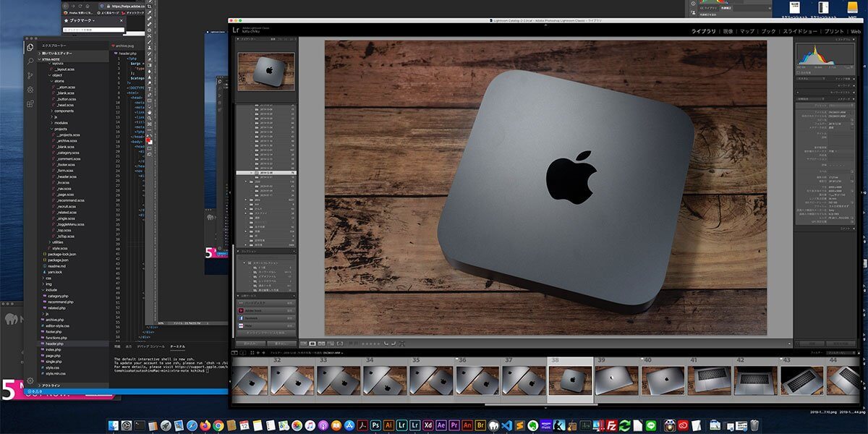Open FileZilla from the Dock

pos(612,425)
